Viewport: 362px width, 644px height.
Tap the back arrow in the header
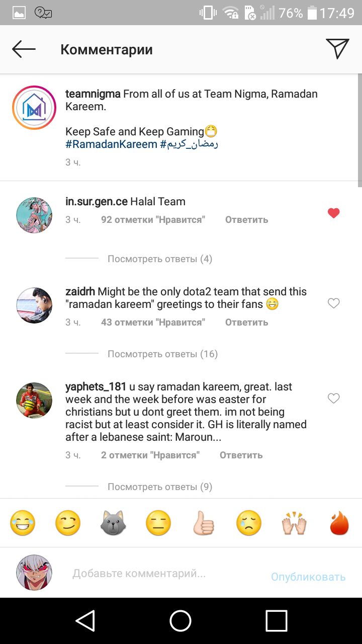pyautogui.click(x=24, y=49)
